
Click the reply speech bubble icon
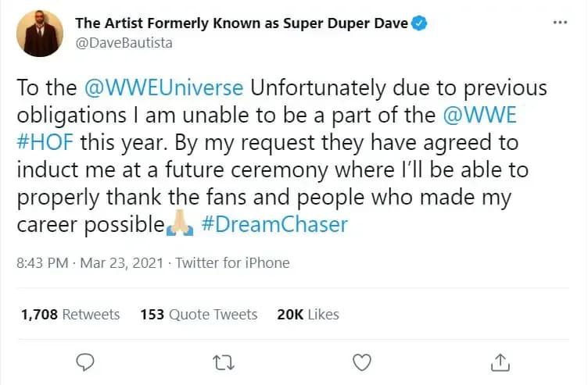click(86, 362)
